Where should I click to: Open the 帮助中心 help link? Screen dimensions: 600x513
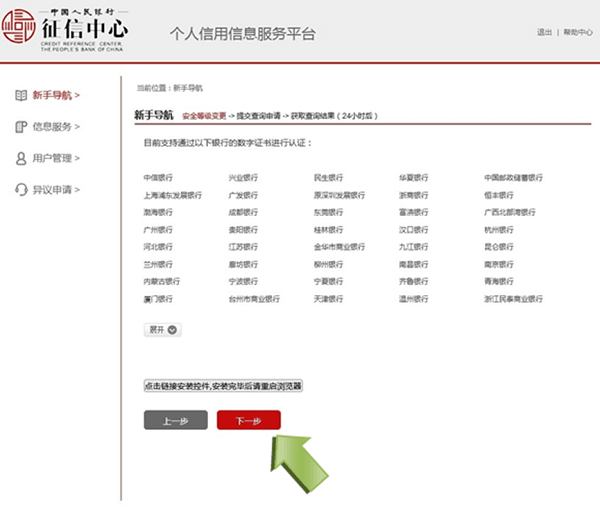point(578,32)
